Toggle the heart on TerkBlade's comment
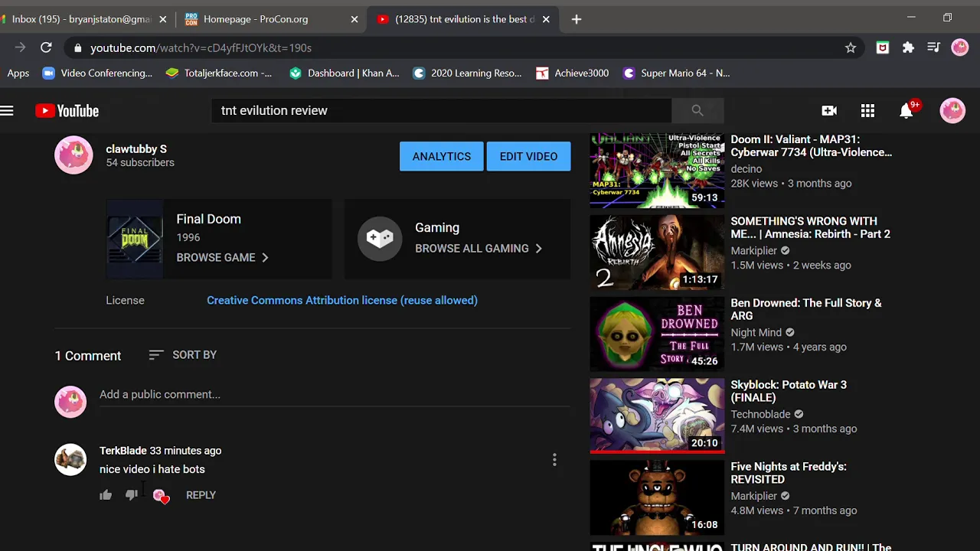 160,496
